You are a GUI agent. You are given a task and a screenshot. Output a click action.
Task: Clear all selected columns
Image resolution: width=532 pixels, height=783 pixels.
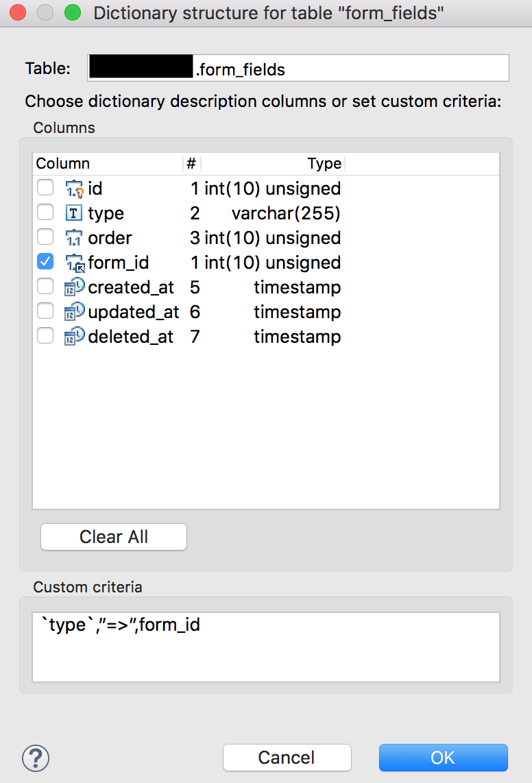tap(114, 537)
